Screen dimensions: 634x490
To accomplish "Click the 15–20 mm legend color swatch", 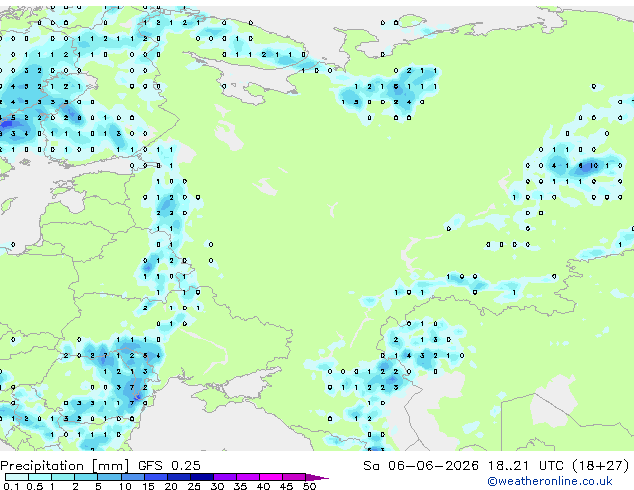I will point(155,477).
